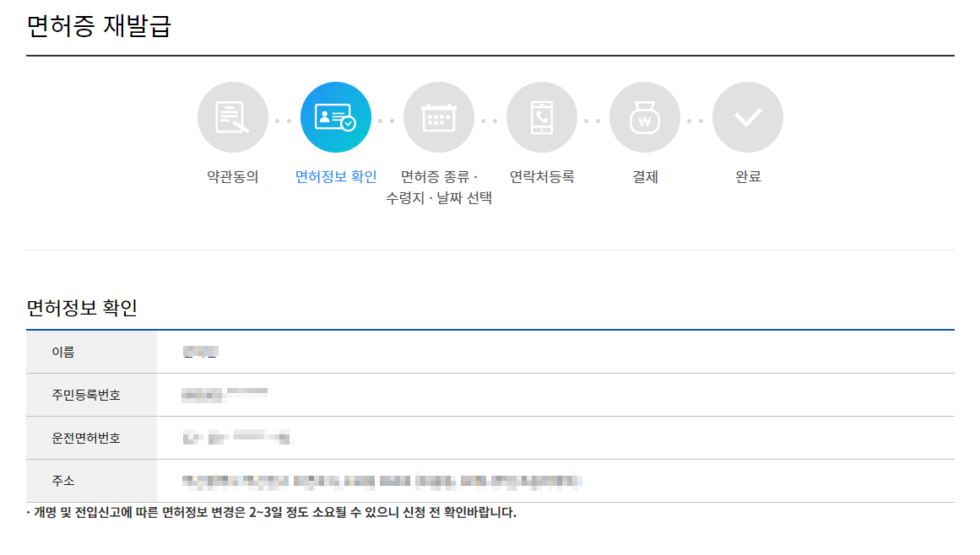Select the 결제 money bag step icon
Image resolution: width=980 pixels, height=555 pixels.
pos(645,117)
